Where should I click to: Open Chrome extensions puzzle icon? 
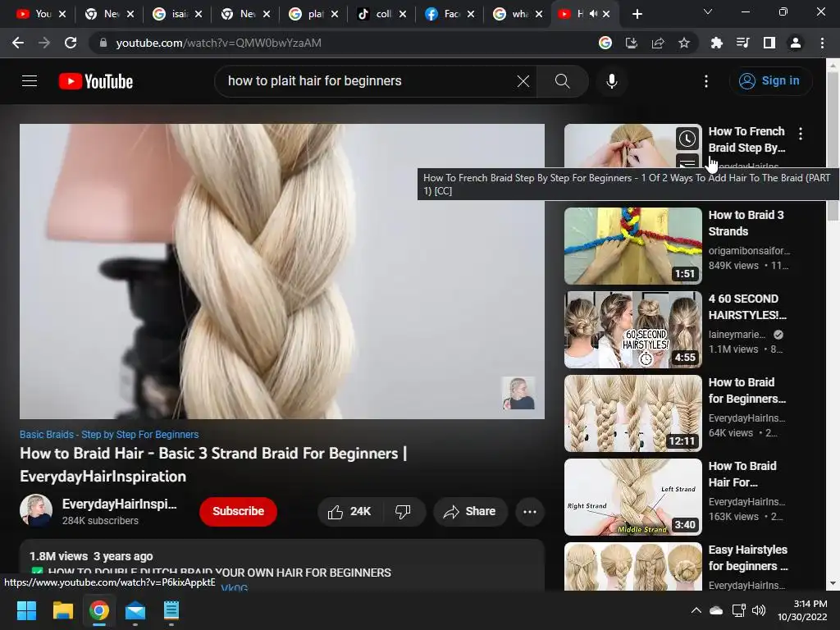click(x=716, y=43)
